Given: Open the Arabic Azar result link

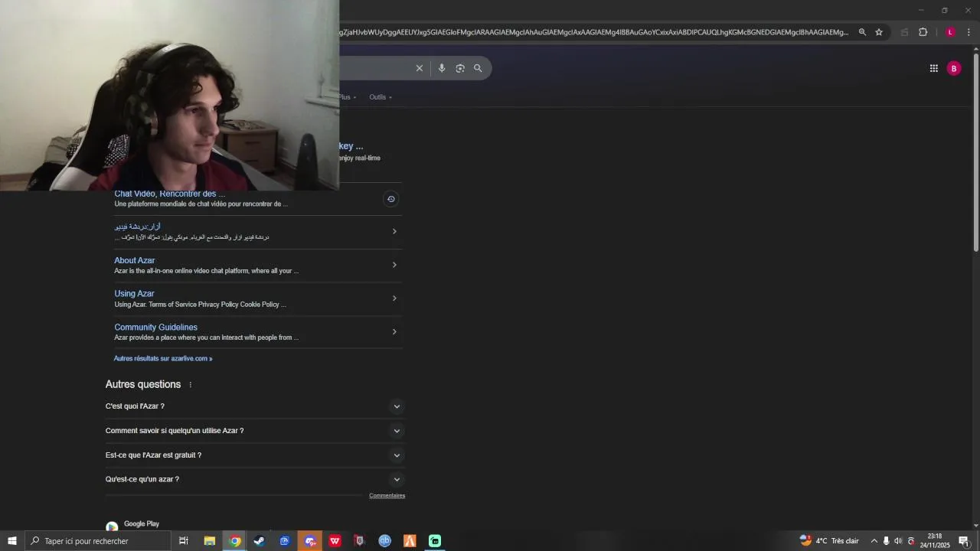Looking at the screenshot, I should point(138,227).
